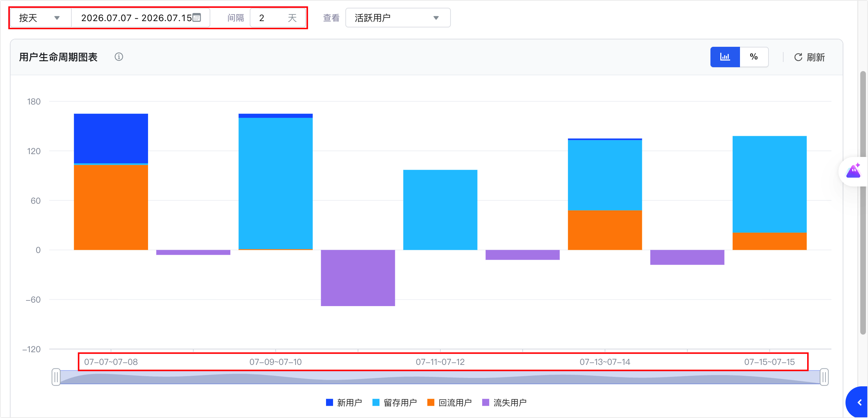Screen dimensions: 868x418
Task: Click the light blue bar for 07-11~07-12
Action: tap(440, 210)
